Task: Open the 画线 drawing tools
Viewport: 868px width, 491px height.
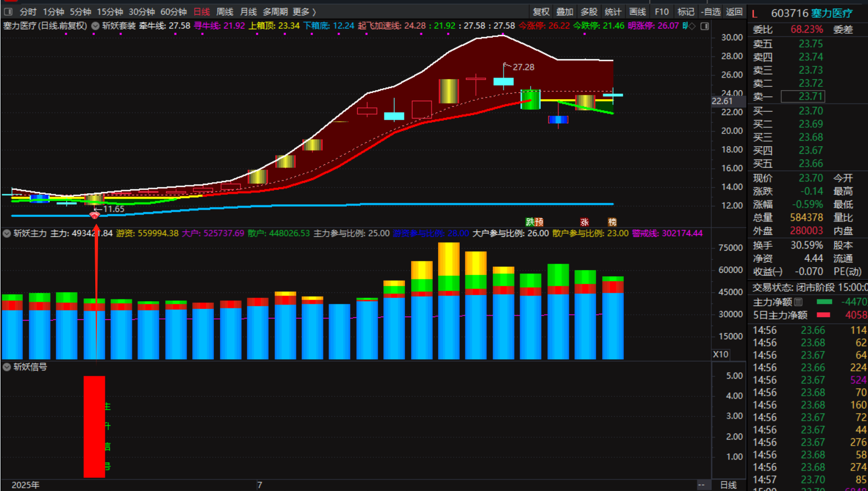Action: tap(637, 12)
